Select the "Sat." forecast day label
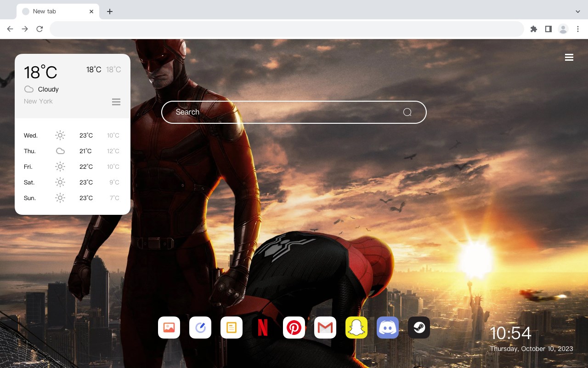 [29, 182]
